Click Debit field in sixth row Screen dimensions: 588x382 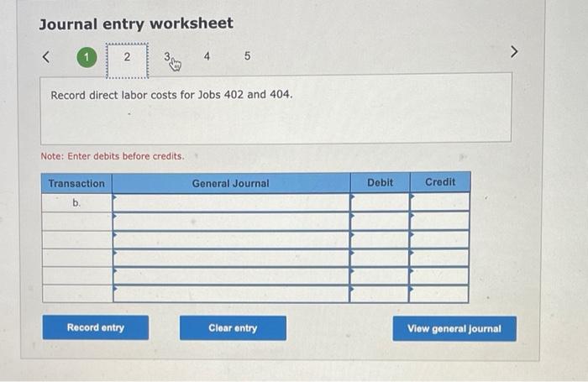point(380,294)
